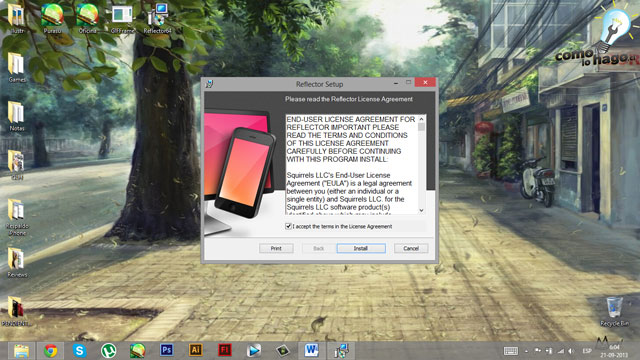This screenshot has width=640, height=360.
Task: Minimize the Reflector Setup window
Action: tap(396, 83)
